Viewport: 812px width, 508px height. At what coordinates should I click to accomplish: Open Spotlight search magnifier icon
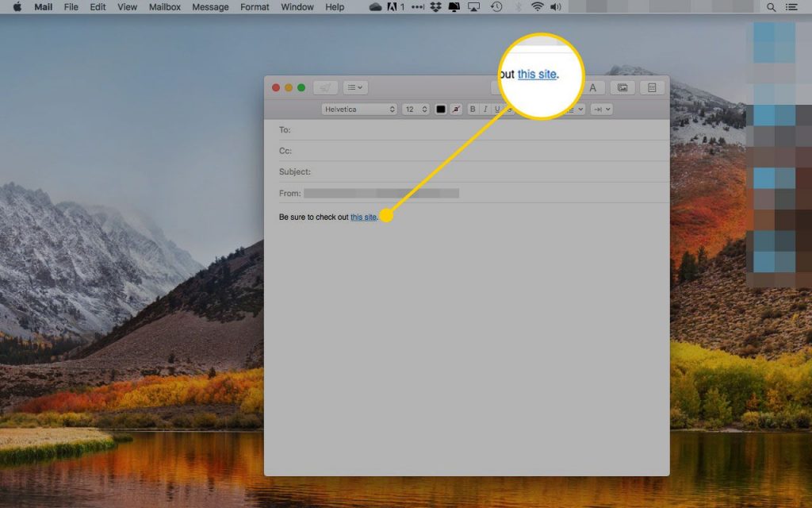[x=771, y=7]
